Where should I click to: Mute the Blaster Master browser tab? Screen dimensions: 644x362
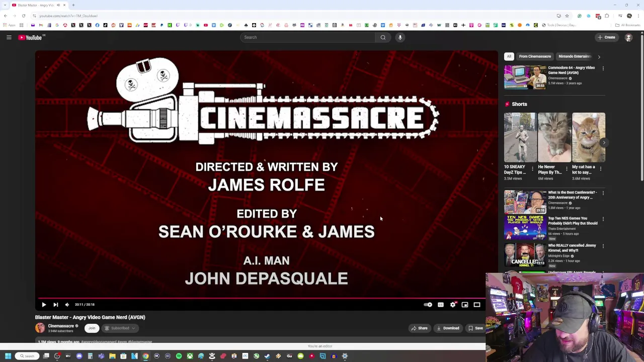(x=58, y=5)
